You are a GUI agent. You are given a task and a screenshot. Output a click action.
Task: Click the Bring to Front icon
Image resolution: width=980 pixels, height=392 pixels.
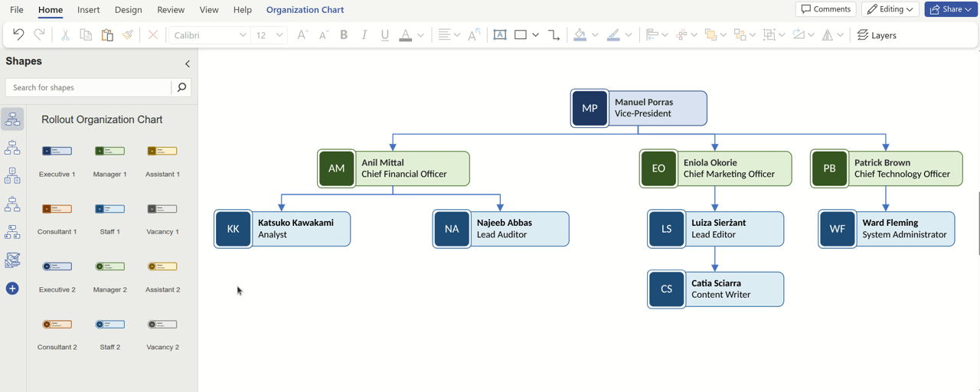[710, 35]
